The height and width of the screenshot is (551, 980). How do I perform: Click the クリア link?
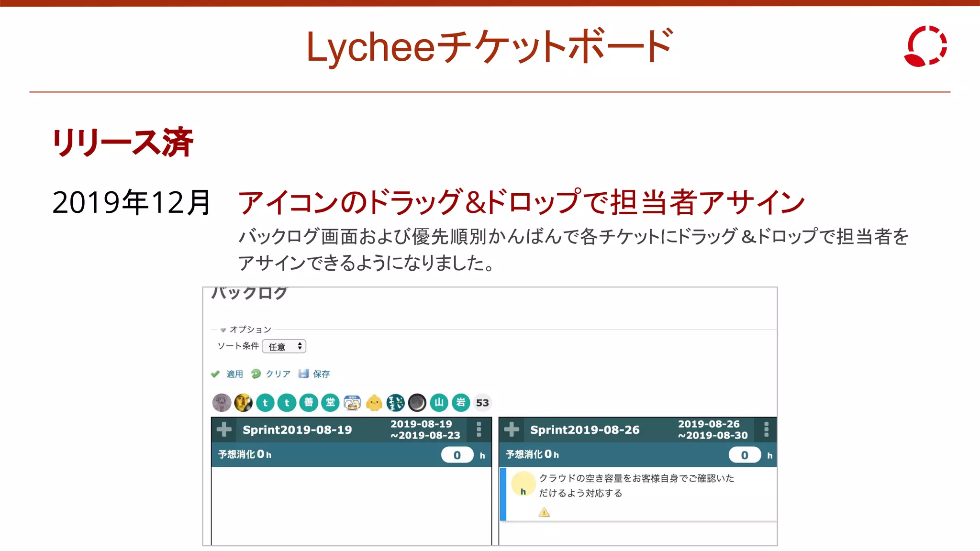point(278,374)
